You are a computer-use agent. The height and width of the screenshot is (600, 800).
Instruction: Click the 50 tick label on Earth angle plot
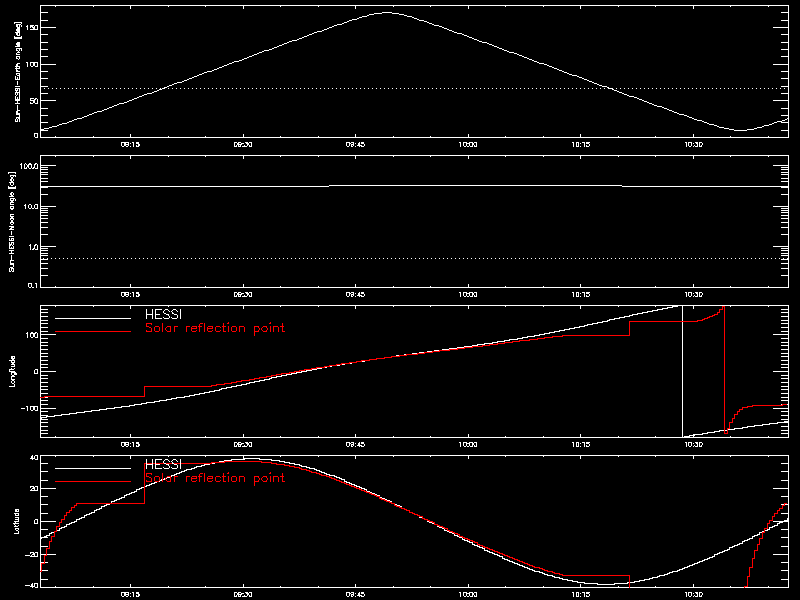click(x=35, y=101)
